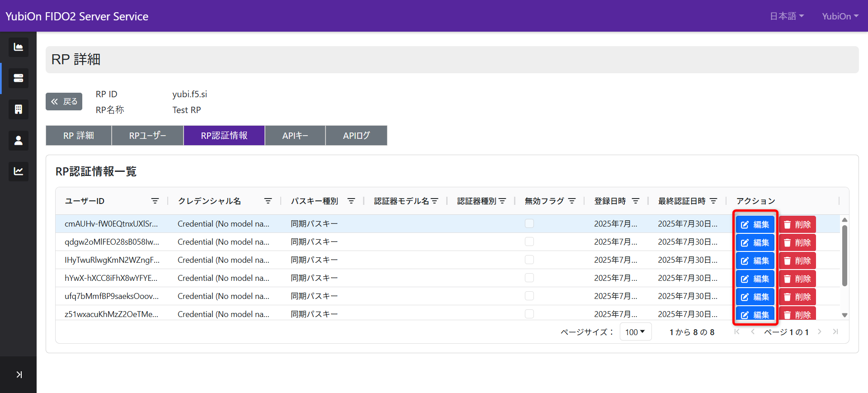Toggle 無効フラグ checkbox for IHyTwuRlwgKmN2WZngF row
Image resolution: width=868 pixels, height=393 pixels.
pos(529,260)
